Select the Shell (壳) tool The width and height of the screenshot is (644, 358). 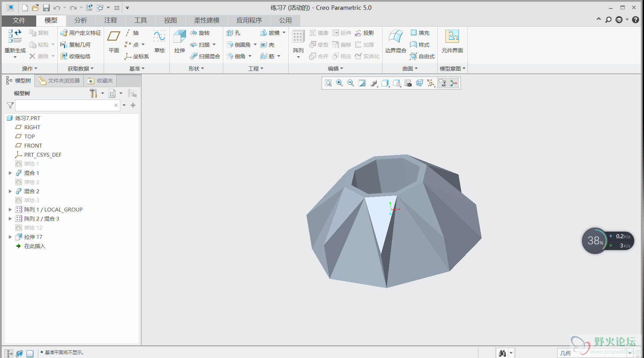tap(267, 45)
